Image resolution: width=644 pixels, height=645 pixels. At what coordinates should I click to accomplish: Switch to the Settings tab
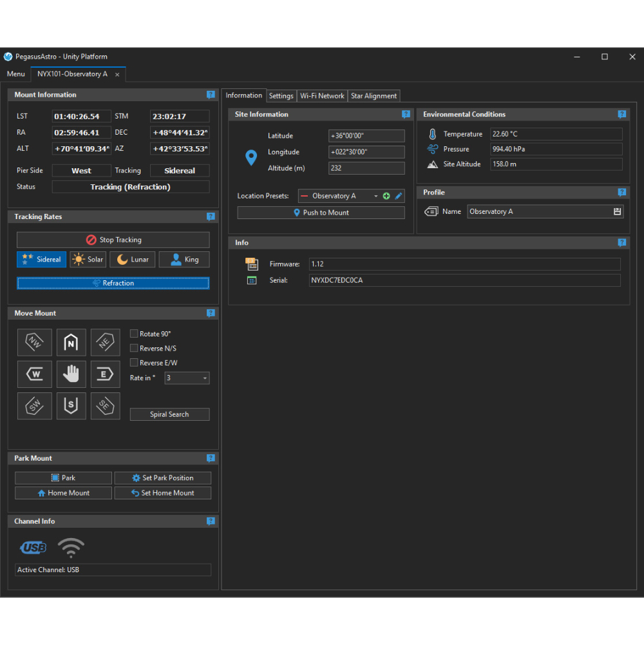(281, 95)
